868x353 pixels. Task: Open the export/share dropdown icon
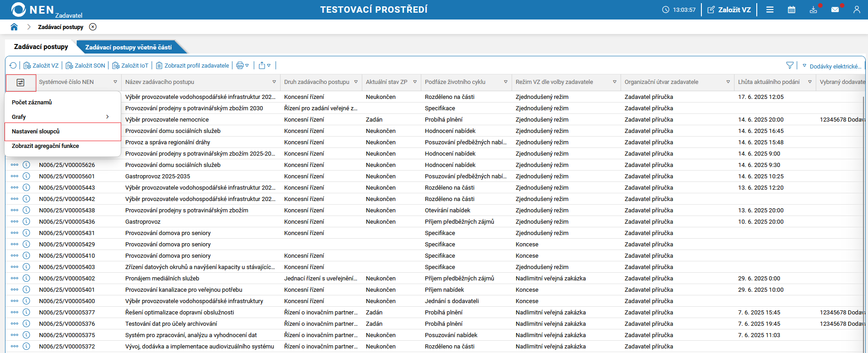[264, 65]
